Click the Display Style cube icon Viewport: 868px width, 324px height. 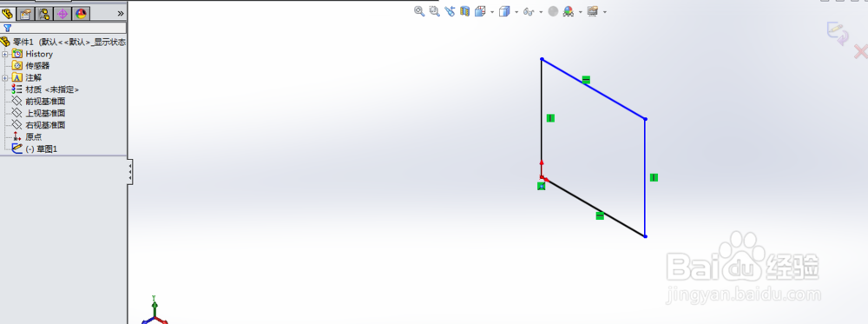(503, 11)
